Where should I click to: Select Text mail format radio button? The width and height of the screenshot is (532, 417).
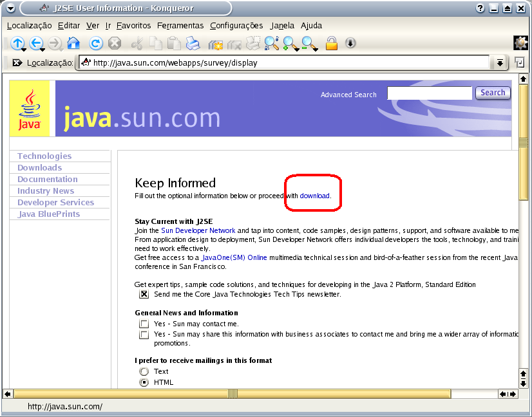coord(144,371)
